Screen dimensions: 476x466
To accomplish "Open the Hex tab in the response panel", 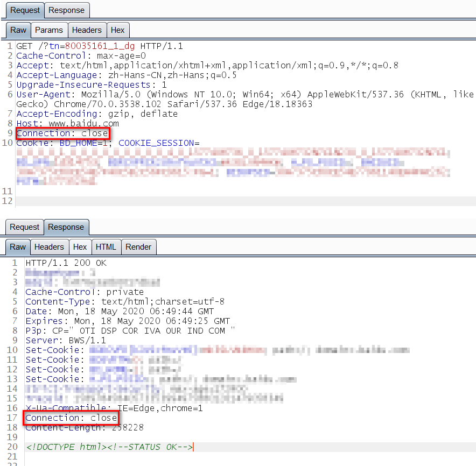I will tap(80, 247).
